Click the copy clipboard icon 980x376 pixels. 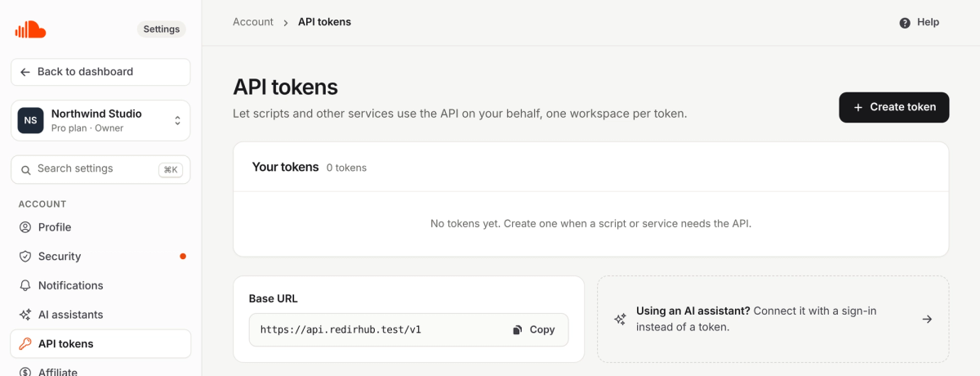point(518,330)
